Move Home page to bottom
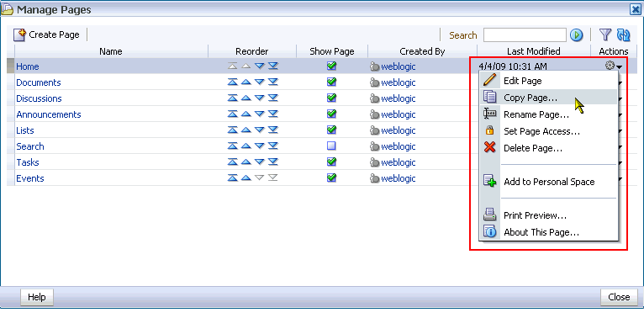 [273, 66]
